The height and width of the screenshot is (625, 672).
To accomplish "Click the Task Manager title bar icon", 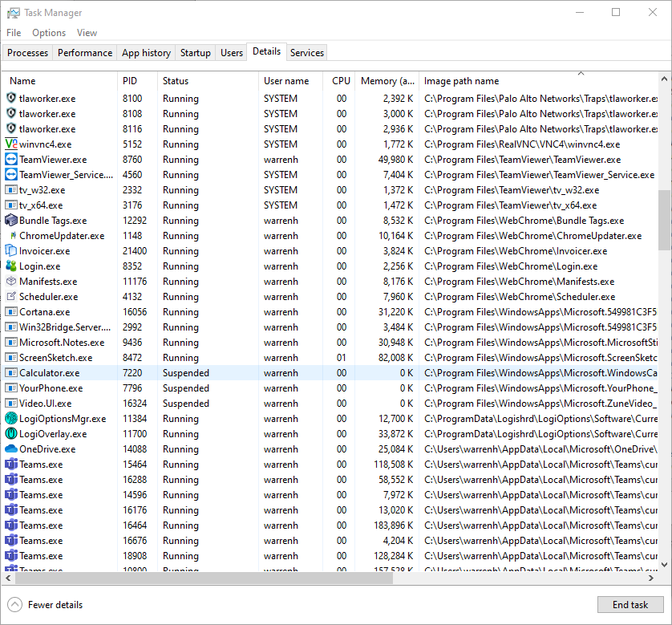I will point(14,13).
